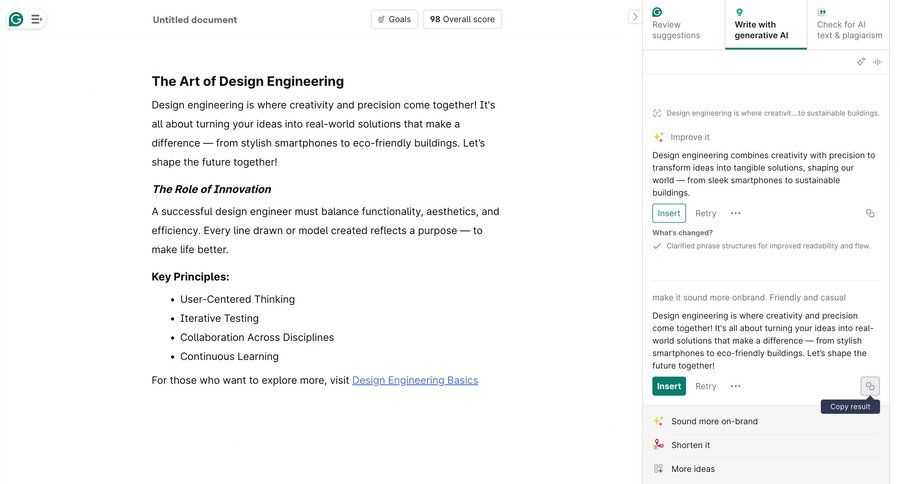900x484 pixels.
Task: View the 98 Overall score
Action: [462, 19]
